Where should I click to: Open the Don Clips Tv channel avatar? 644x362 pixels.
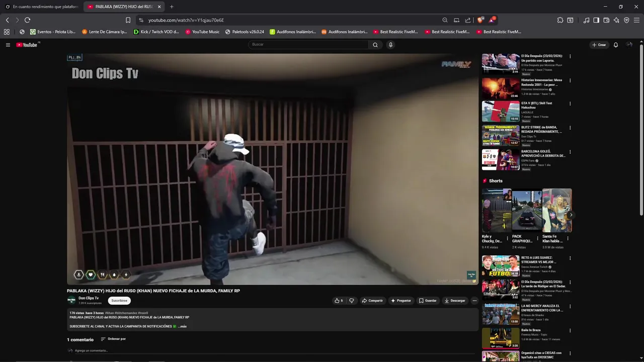71,300
